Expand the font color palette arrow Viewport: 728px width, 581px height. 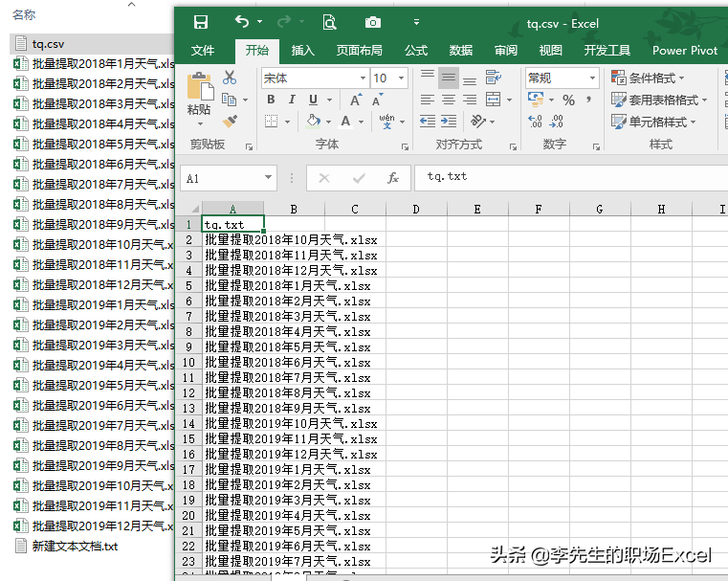[x=361, y=123]
